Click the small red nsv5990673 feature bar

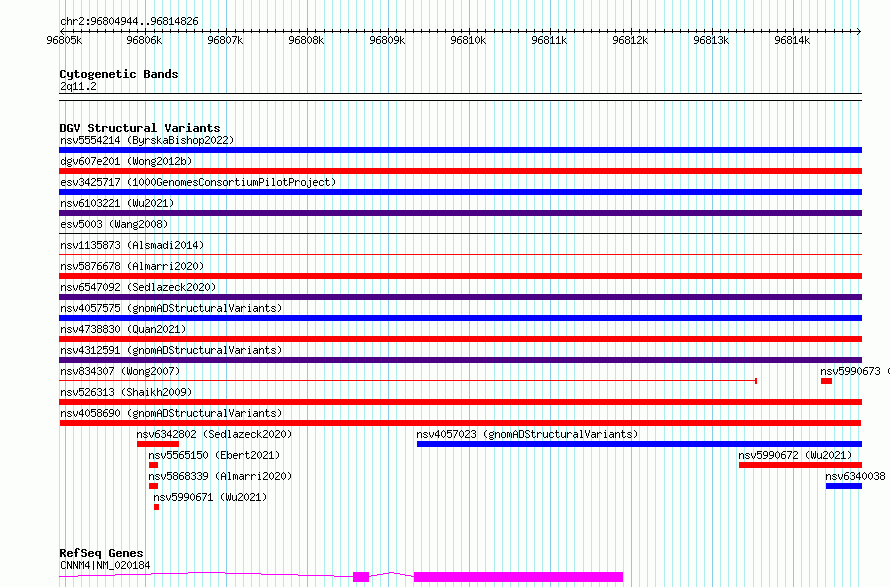826,381
